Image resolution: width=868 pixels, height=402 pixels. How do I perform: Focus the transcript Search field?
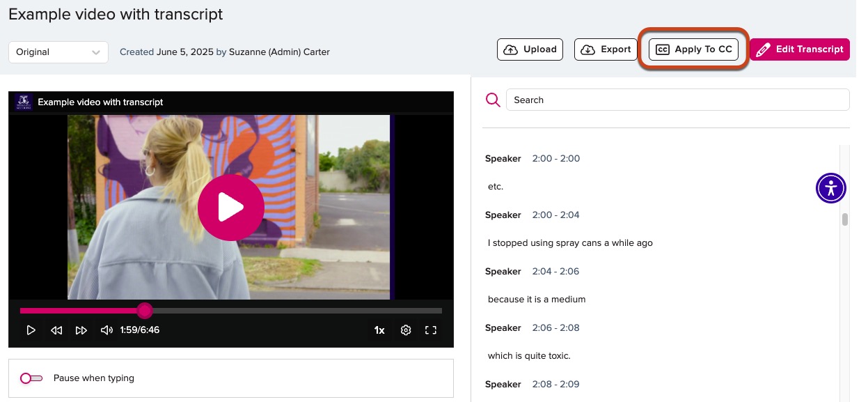coord(677,100)
